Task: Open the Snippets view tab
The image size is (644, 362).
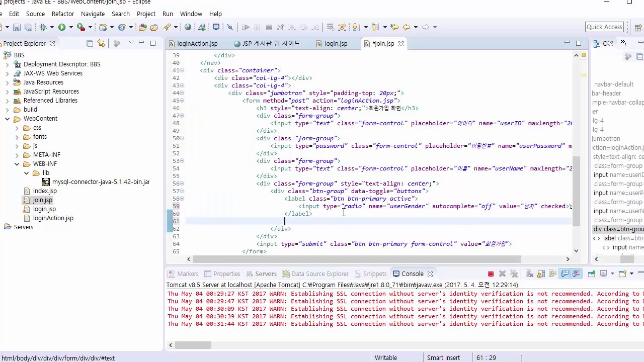Action: (370, 274)
